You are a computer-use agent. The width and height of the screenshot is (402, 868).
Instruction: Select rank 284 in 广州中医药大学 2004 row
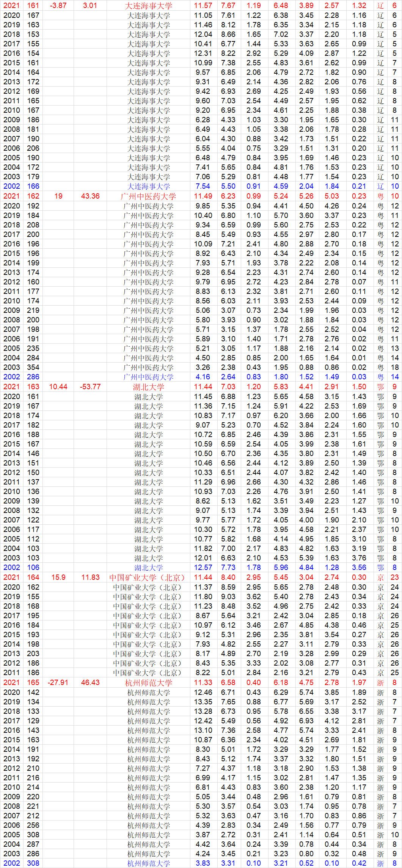pyautogui.click(x=33, y=358)
